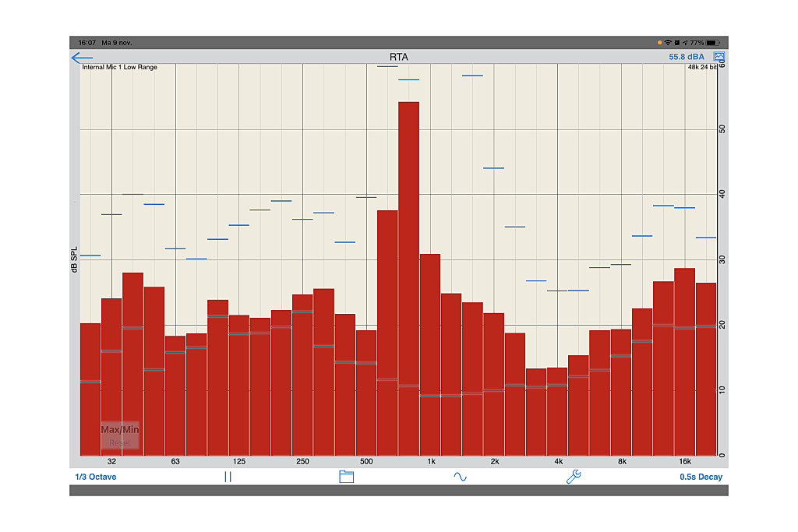Tap the 20 dB scale label
798x532 pixels.
[722, 325]
